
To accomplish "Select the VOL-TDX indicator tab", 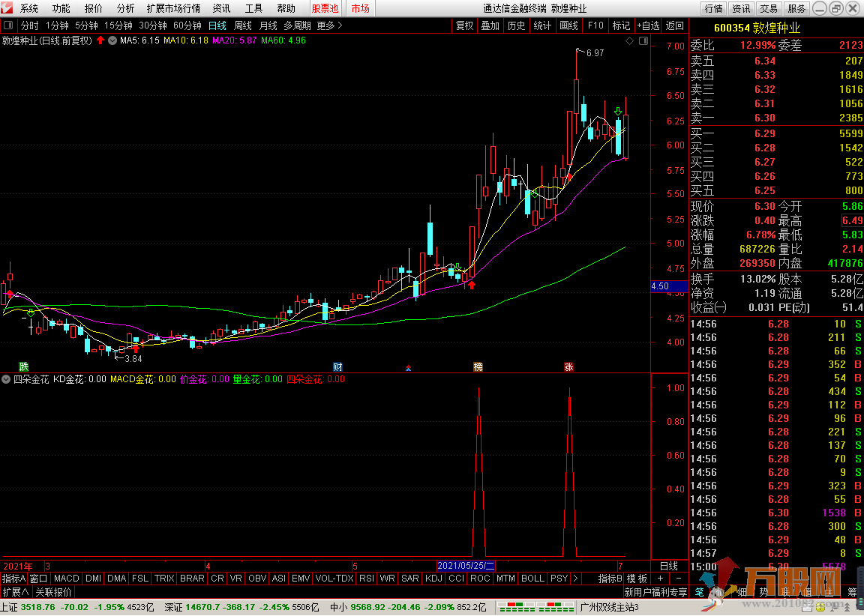I will pyautogui.click(x=334, y=578).
